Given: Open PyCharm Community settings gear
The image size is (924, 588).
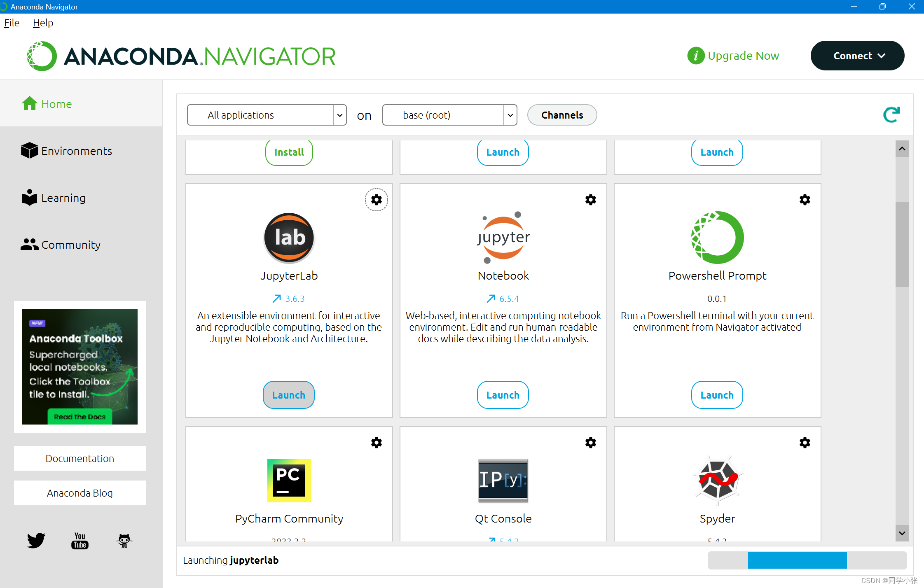Looking at the screenshot, I should tap(377, 443).
